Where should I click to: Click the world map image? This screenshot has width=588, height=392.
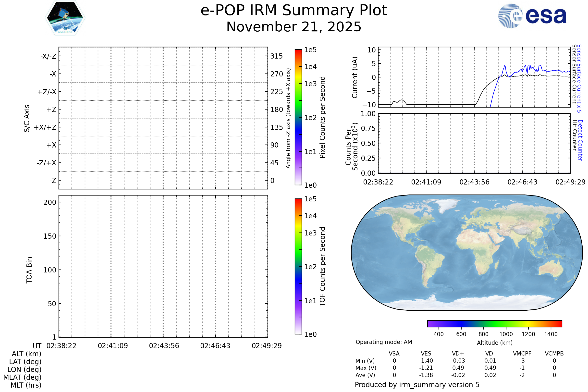click(466, 253)
